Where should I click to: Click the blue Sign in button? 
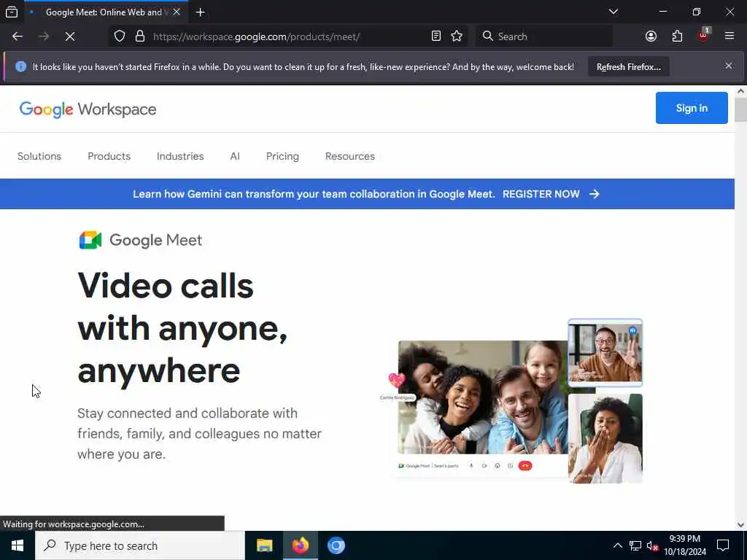[692, 108]
